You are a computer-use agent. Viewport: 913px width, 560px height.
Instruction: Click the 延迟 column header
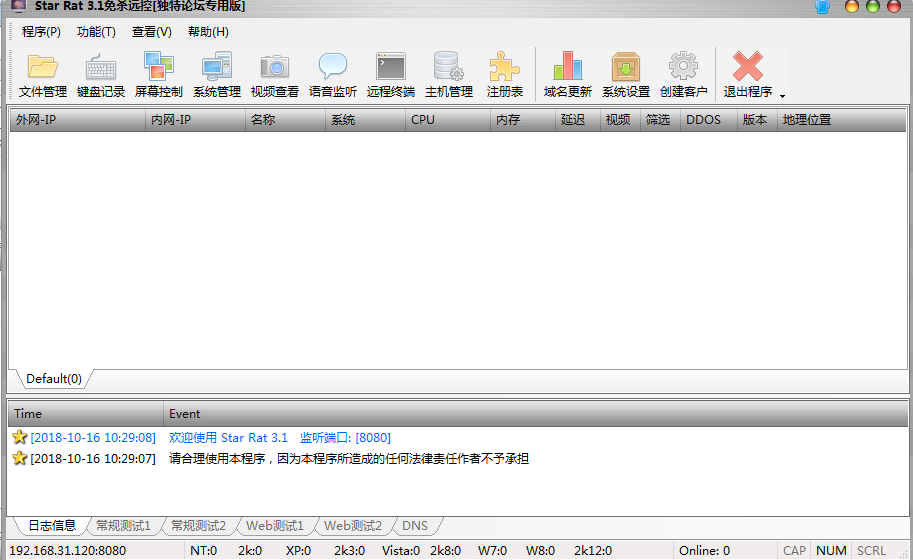pyautogui.click(x=578, y=120)
